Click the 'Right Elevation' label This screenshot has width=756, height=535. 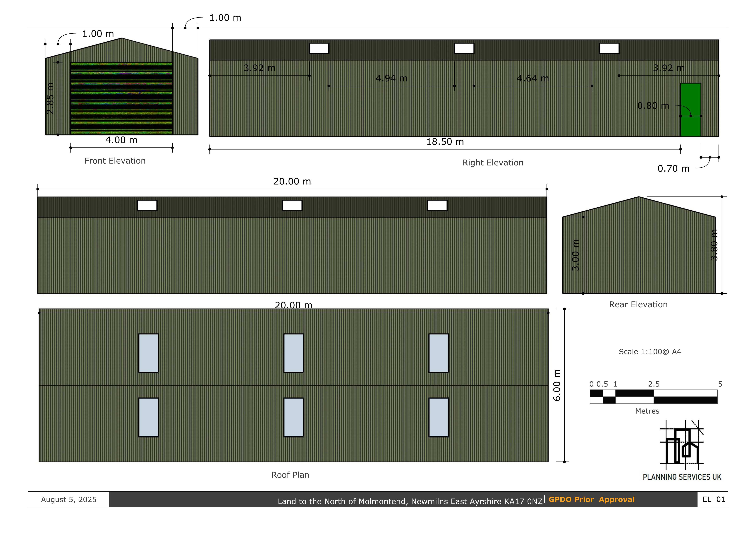(x=493, y=163)
